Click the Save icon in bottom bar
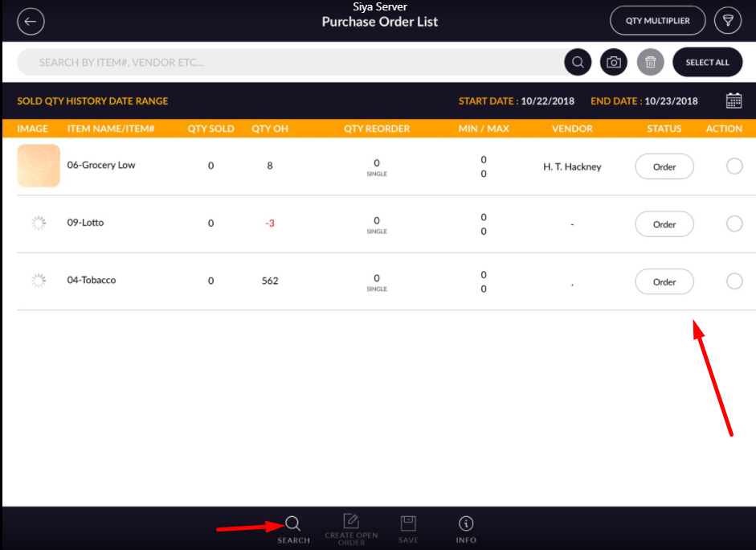Image resolution: width=756 pixels, height=550 pixels. (x=408, y=527)
